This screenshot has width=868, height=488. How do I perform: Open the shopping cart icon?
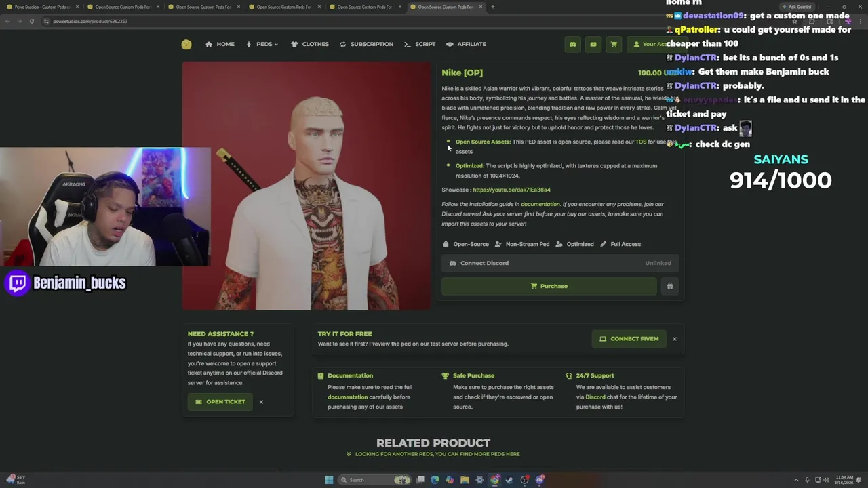pyautogui.click(x=614, y=44)
